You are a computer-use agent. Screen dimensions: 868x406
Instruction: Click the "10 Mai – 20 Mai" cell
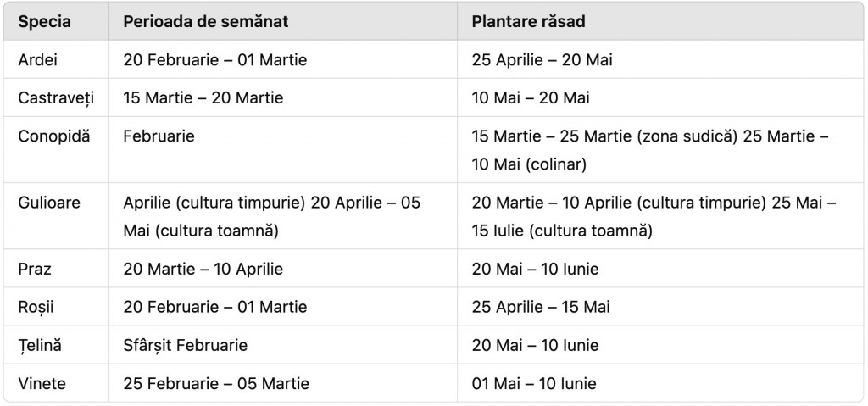(x=531, y=98)
